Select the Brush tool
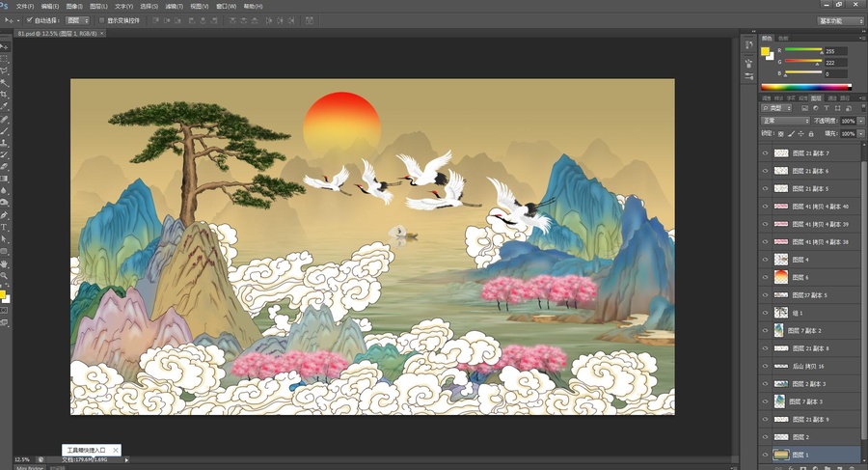 [x=5, y=131]
